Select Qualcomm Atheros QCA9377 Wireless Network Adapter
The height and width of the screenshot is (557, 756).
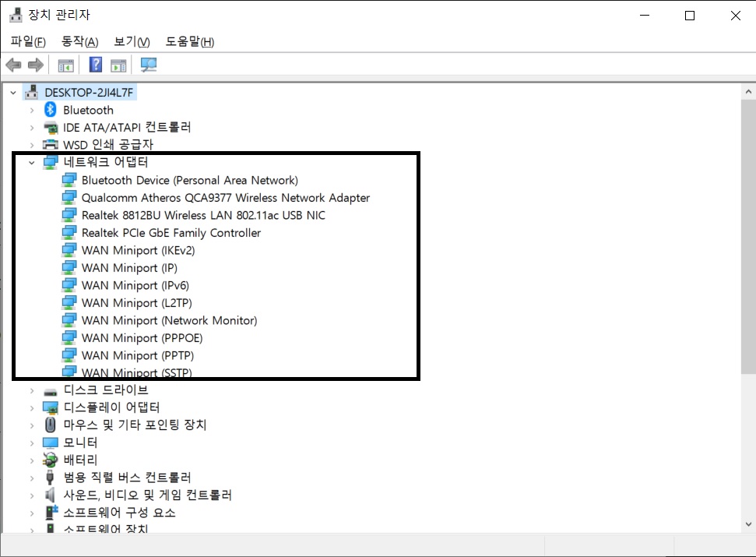click(x=226, y=198)
